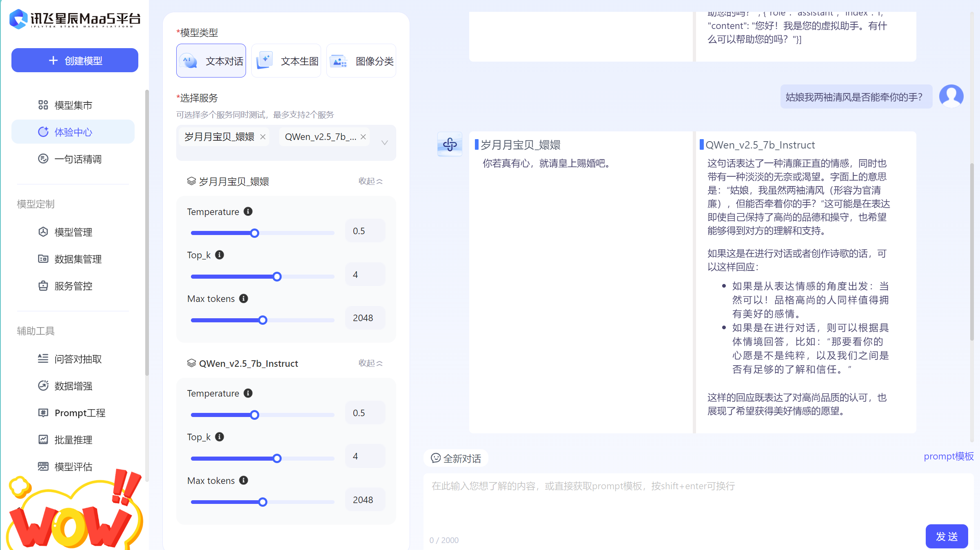Open 模型管理 in the sidebar

click(x=73, y=232)
